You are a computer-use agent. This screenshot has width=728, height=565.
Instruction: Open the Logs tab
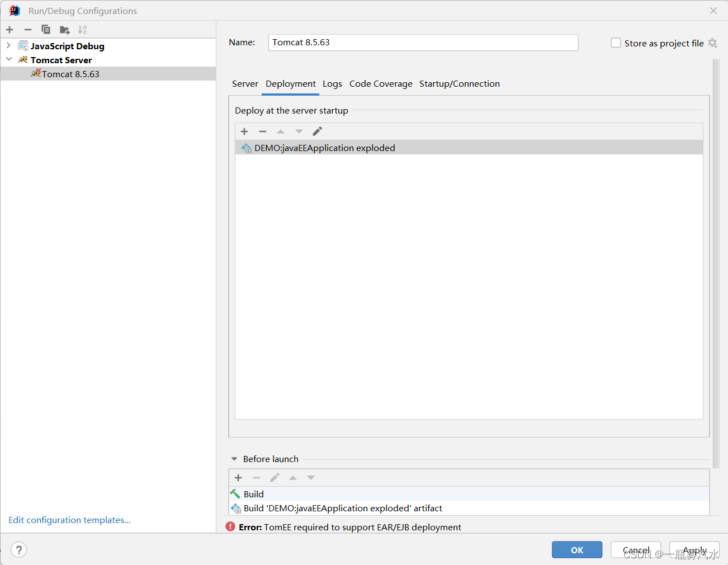[332, 84]
